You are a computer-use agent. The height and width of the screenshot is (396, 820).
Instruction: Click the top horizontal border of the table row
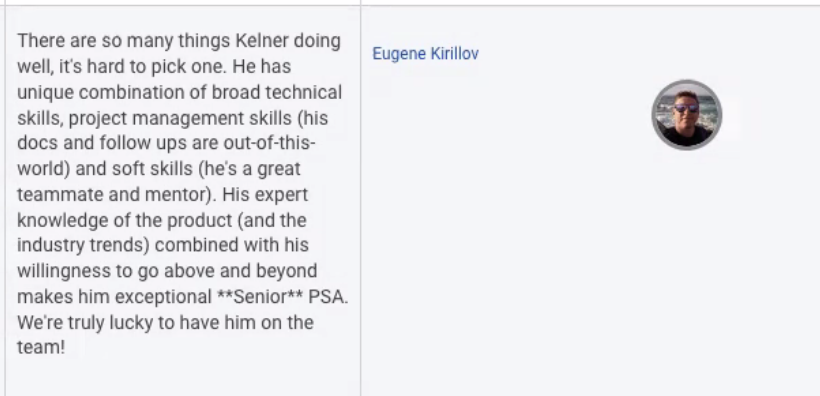(410, 6)
